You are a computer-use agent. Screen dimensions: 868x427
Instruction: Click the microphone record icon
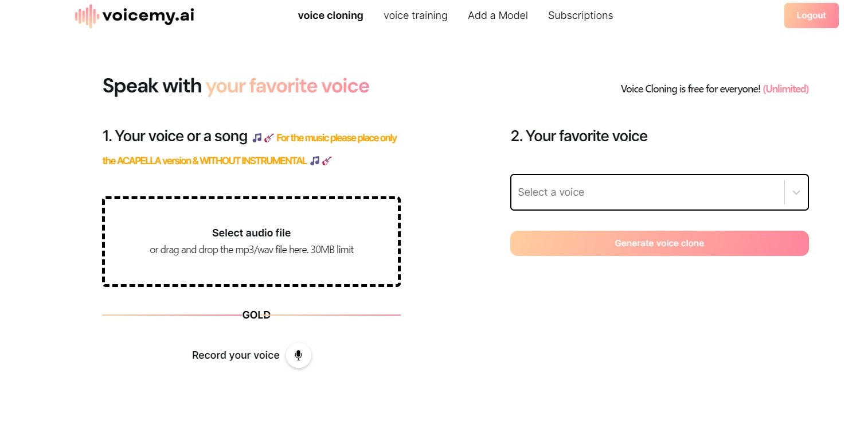[x=298, y=355]
